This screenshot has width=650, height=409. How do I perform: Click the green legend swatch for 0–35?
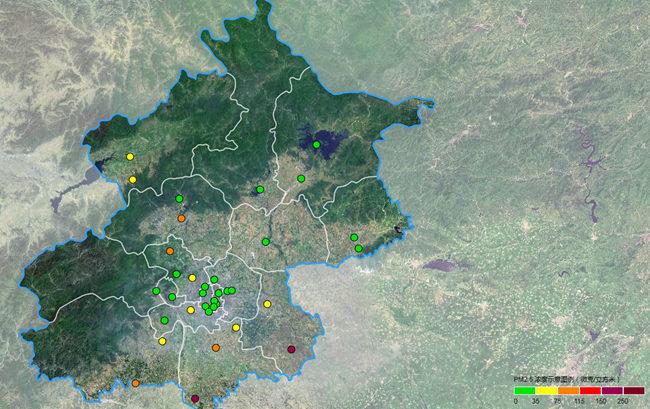[x=524, y=391]
